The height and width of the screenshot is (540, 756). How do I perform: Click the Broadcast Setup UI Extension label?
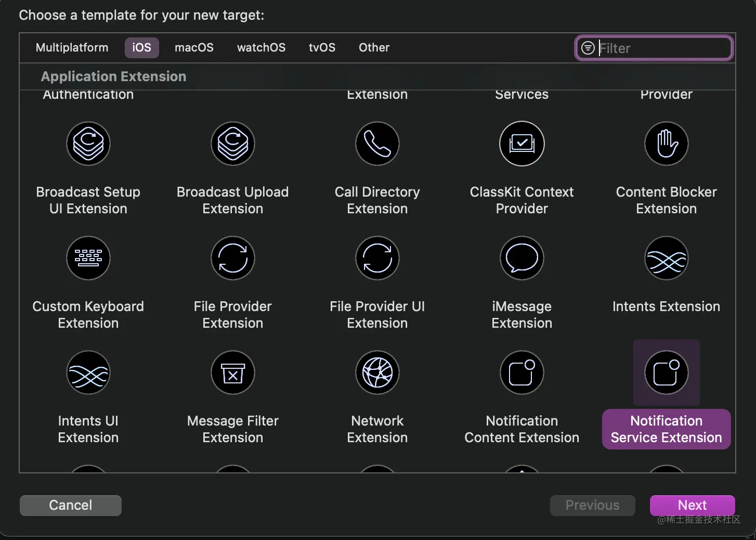pos(88,200)
